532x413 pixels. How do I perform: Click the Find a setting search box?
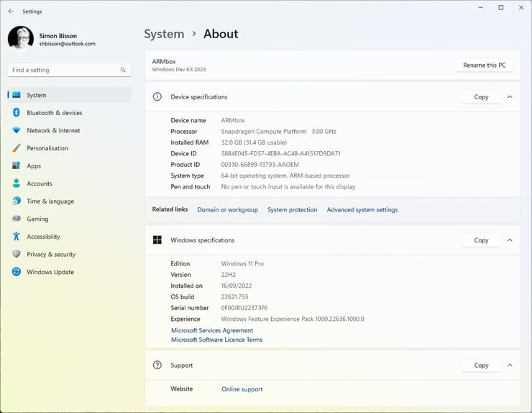(63, 71)
